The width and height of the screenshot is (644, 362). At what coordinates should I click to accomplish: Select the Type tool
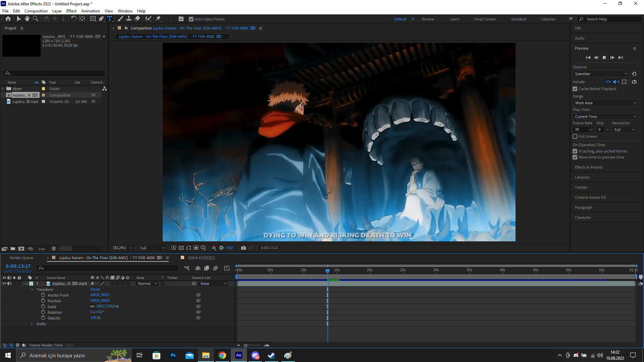coord(110,19)
